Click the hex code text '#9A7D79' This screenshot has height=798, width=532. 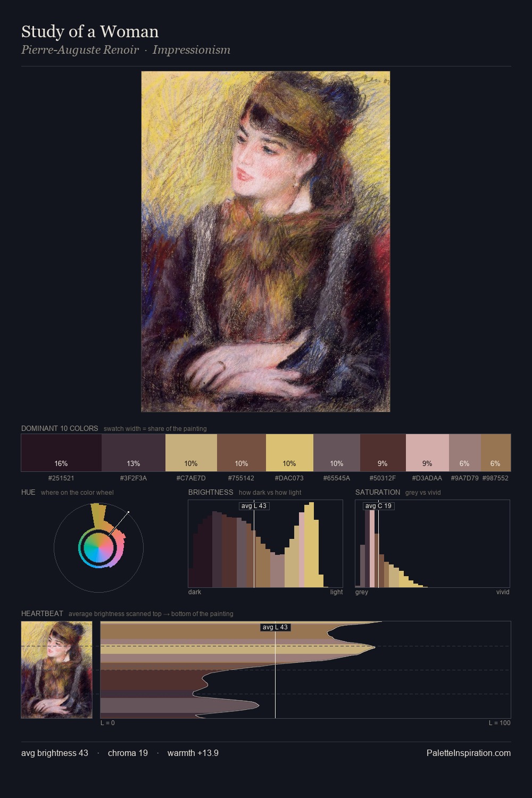pos(465,478)
